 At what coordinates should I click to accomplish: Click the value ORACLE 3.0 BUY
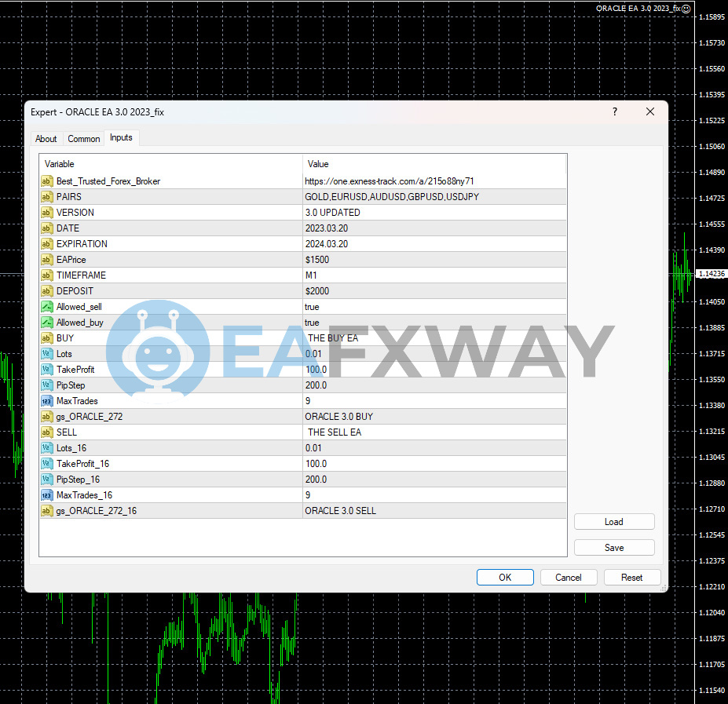click(x=339, y=417)
